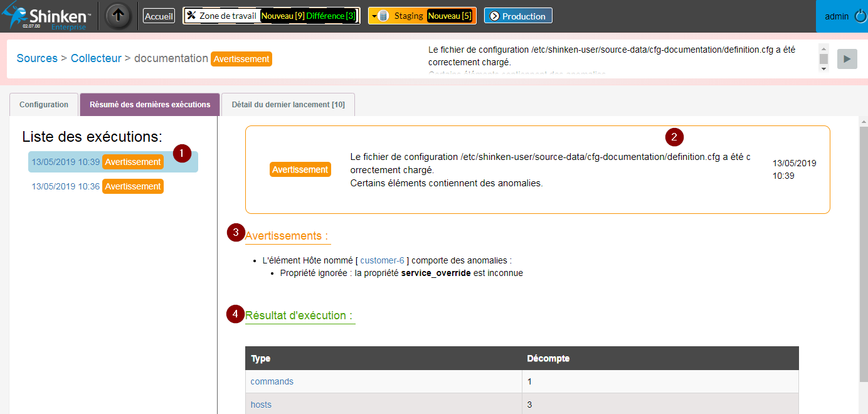The image size is (868, 414).
Task: Go to Sources breadcrumb link
Action: click(37, 58)
